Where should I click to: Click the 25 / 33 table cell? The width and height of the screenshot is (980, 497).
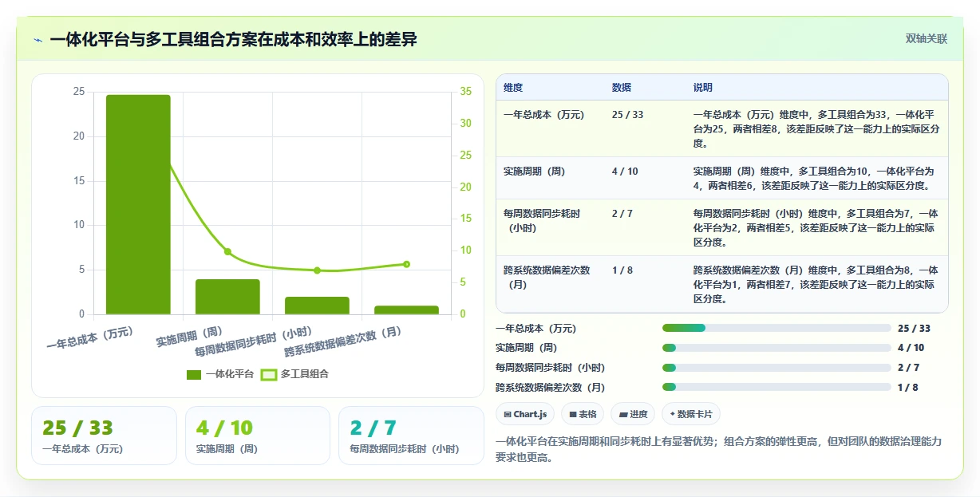coord(627,115)
